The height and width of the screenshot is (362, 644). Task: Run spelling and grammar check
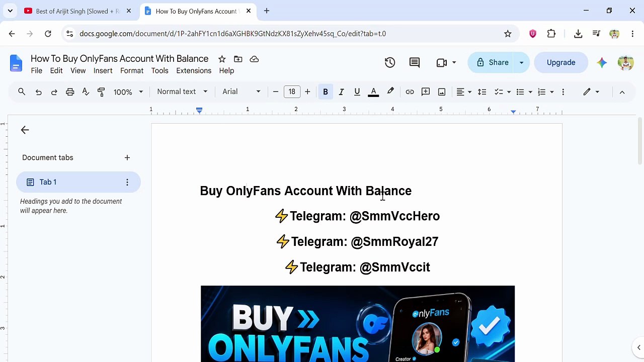86,92
